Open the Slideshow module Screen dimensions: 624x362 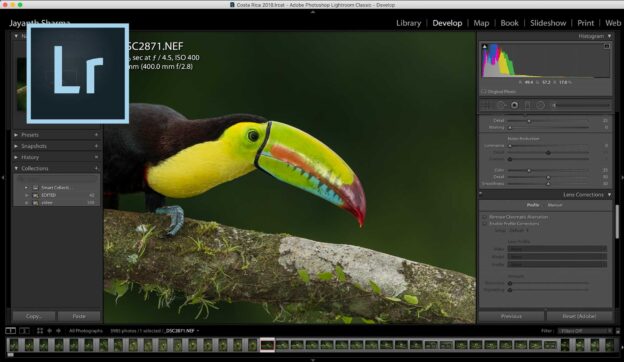click(548, 23)
